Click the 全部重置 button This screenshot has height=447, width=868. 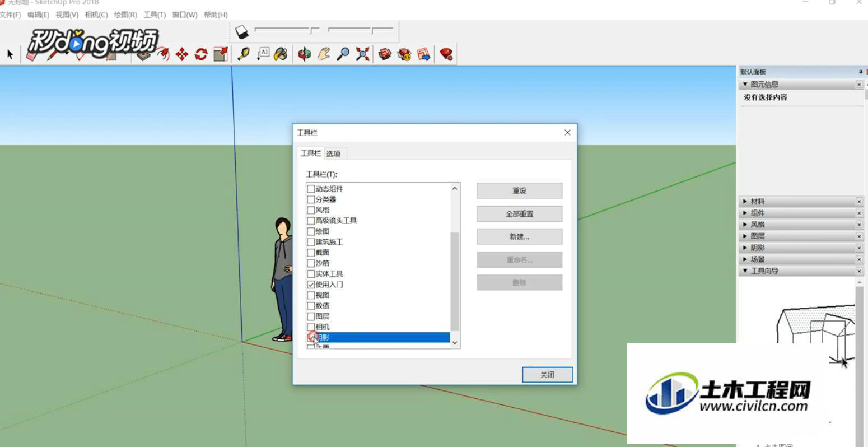[x=520, y=213]
